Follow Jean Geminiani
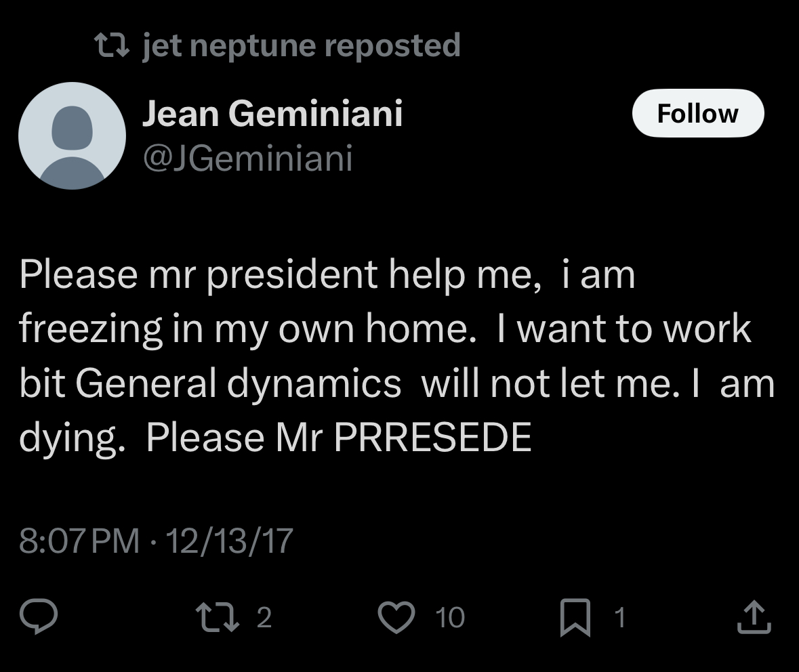Image resolution: width=799 pixels, height=672 pixels. click(x=698, y=113)
